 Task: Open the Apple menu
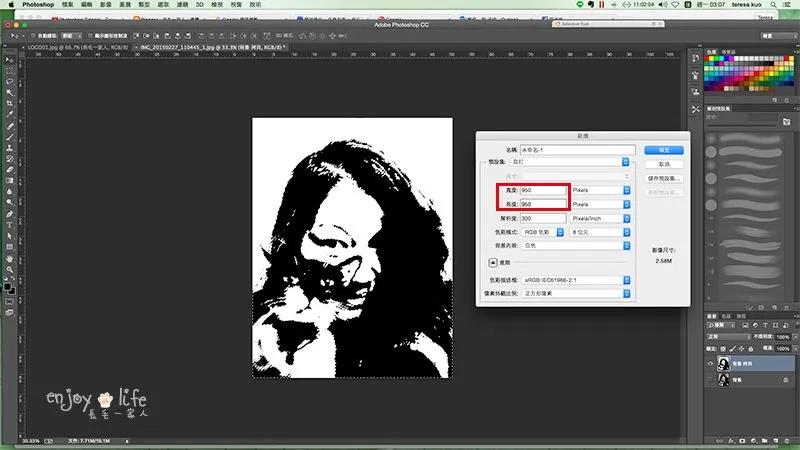tap(11, 5)
